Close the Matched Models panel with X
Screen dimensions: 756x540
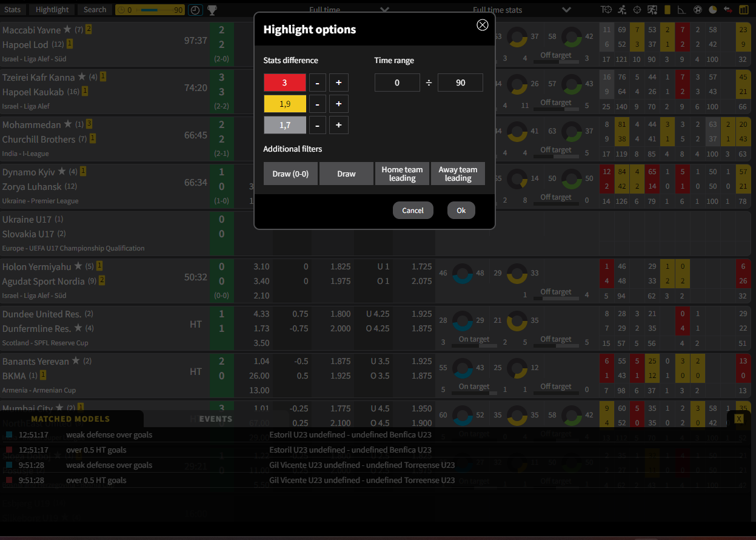739,419
